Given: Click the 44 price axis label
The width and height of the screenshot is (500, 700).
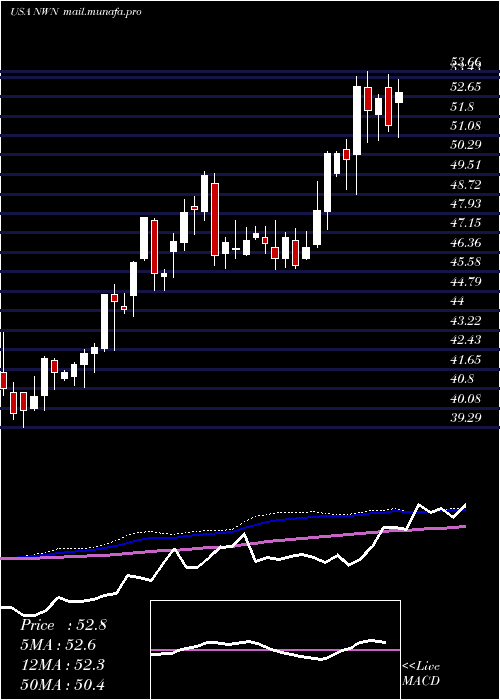Looking at the screenshot, I should [458, 301].
